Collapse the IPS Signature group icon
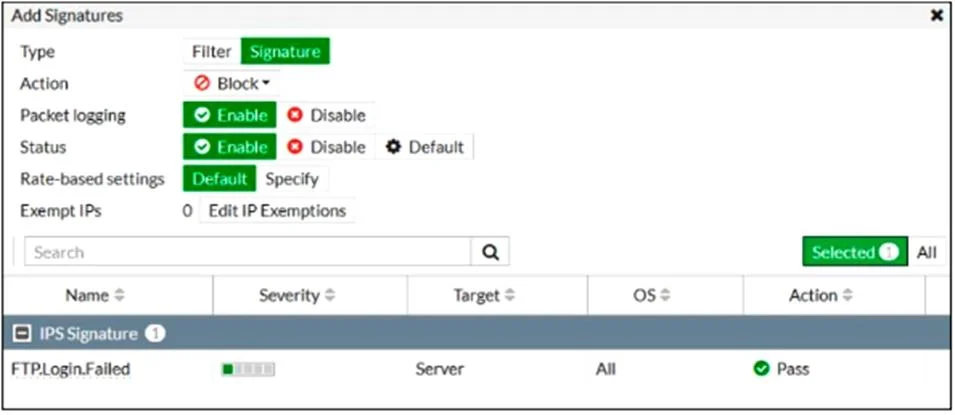This screenshot has height=415, width=955. (x=19, y=334)
